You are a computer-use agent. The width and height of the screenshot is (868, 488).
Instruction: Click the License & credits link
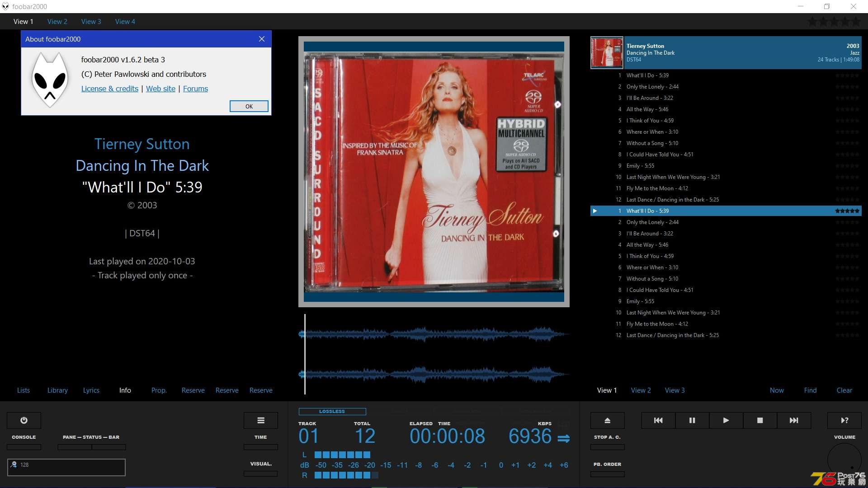point(109,88)
